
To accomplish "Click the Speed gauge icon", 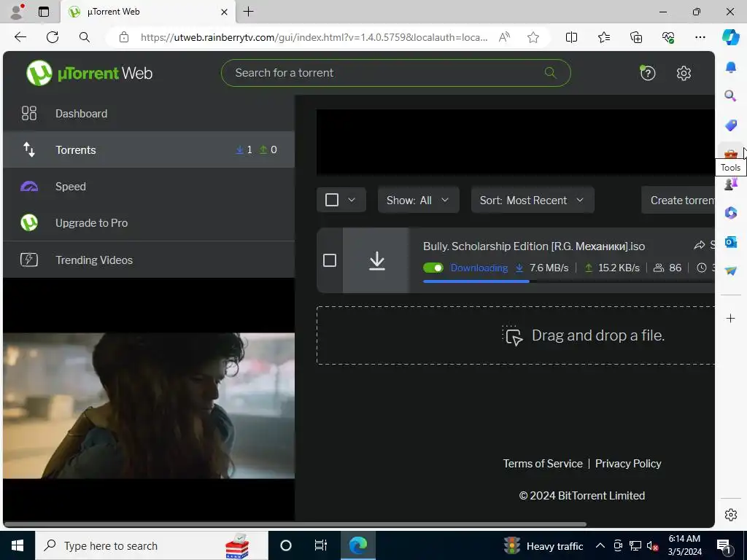I will pos(29,186).
